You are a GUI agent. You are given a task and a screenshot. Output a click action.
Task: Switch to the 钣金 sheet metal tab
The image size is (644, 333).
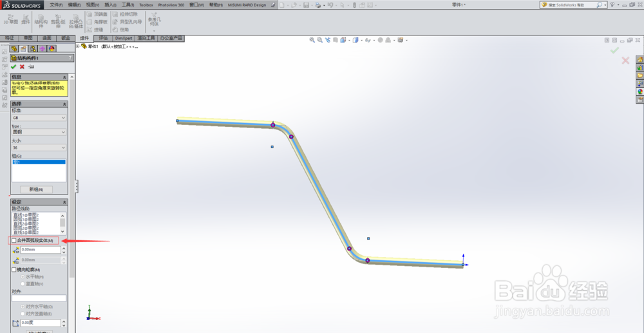click(66, 38)
